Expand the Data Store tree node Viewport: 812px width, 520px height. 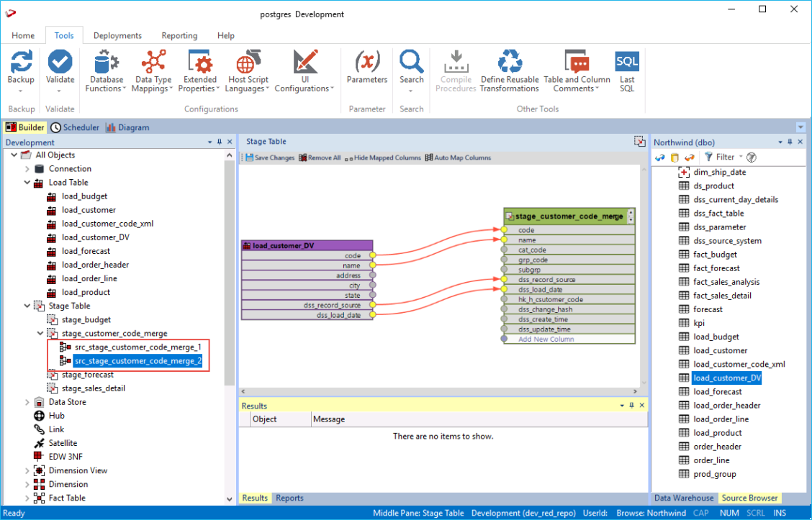[27, 402]
